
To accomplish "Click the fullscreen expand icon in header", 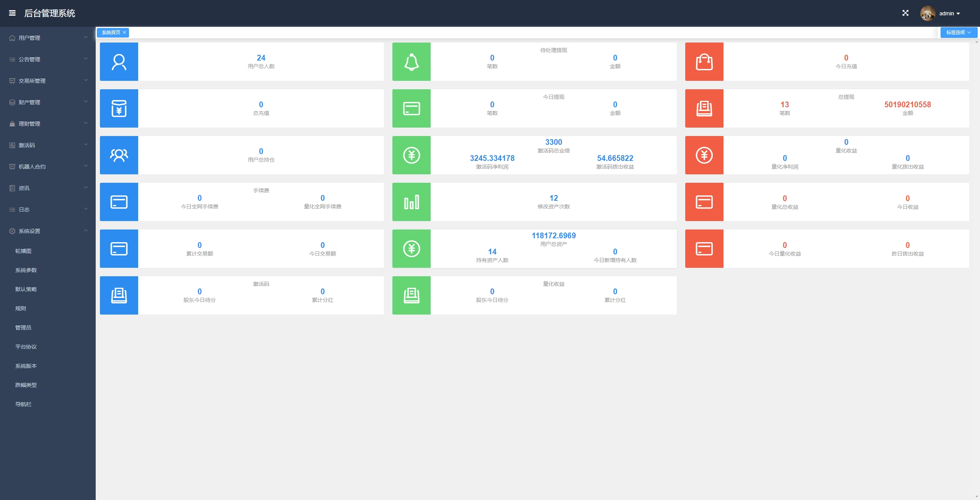I will 905,13.
